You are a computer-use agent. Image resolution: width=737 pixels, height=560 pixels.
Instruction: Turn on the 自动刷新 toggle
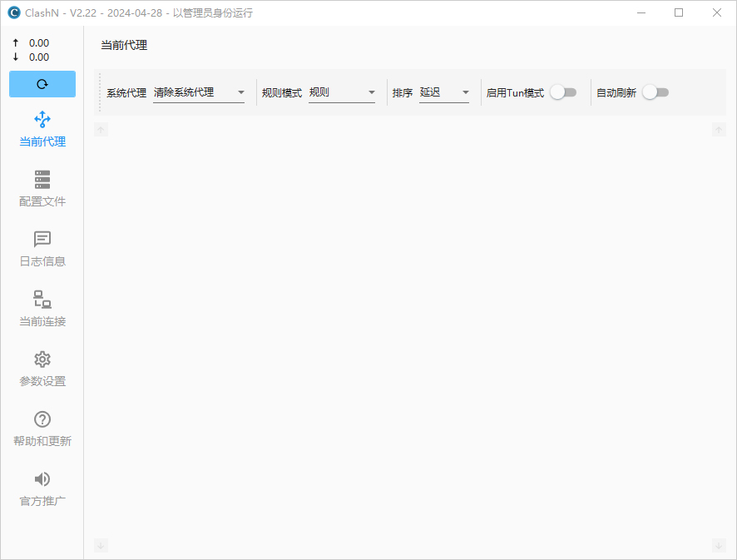click(655, 92)
